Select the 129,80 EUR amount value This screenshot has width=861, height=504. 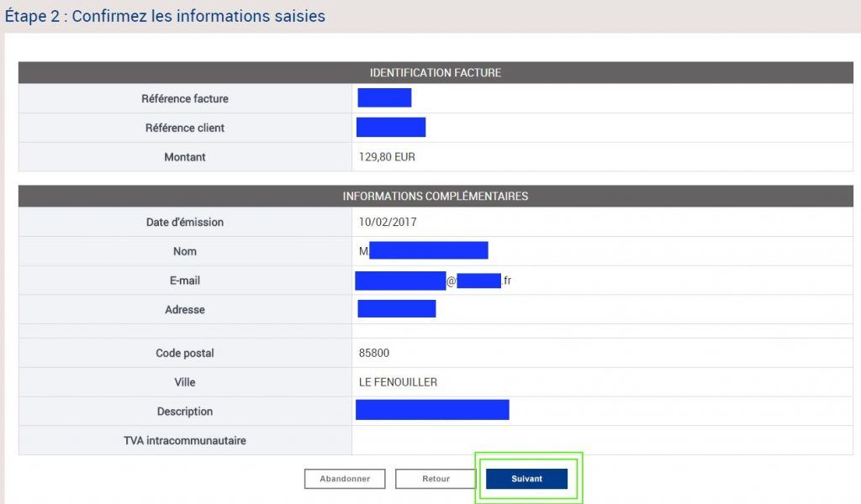pos(388,157)
